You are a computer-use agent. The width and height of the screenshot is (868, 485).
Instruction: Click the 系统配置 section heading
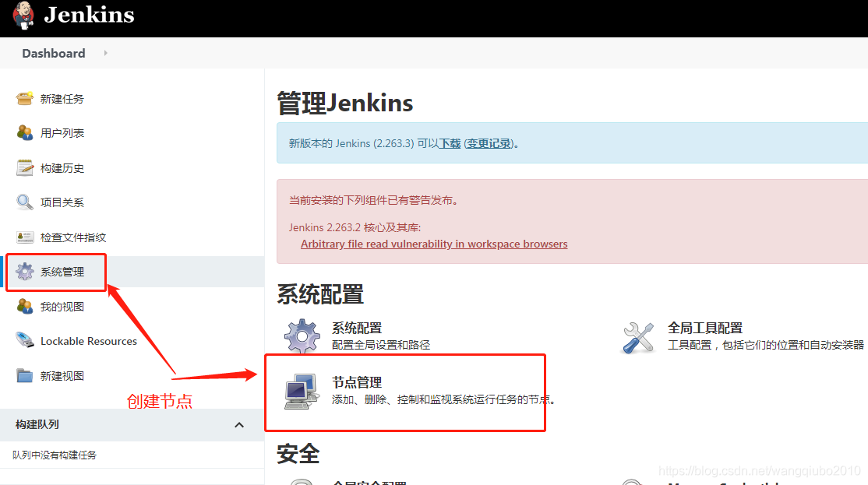320,294
